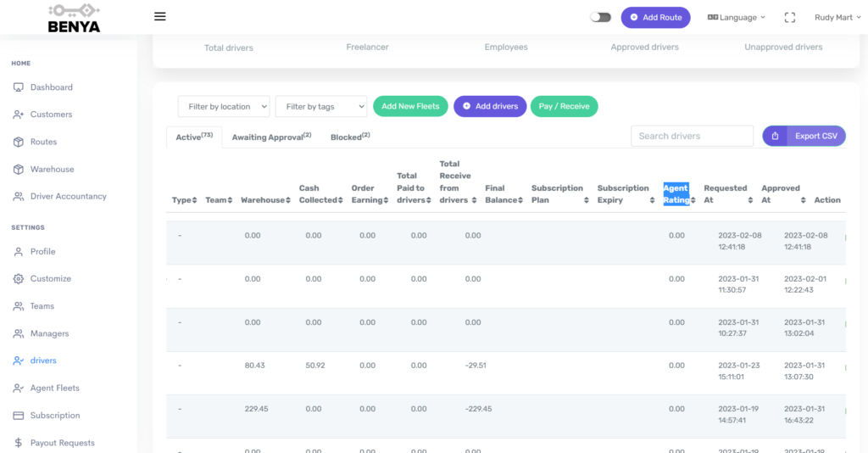Click the Export CSV button

[x=804, y=136]
